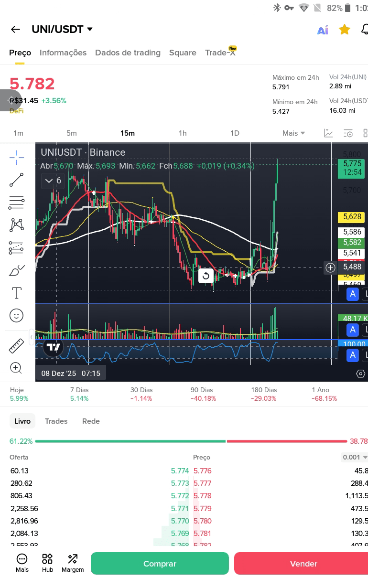Open the Margem trading icon

click(x=73, y=563)
